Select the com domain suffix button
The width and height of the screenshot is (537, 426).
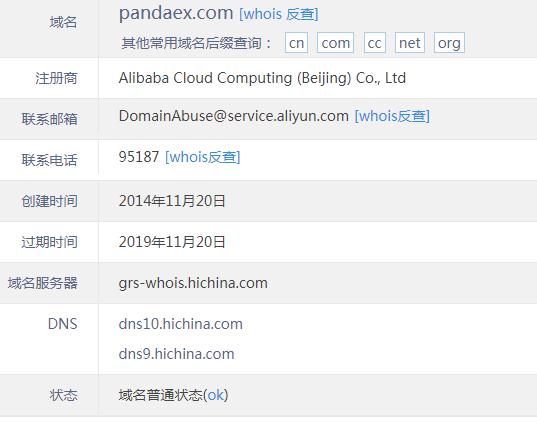coord(335,43)
